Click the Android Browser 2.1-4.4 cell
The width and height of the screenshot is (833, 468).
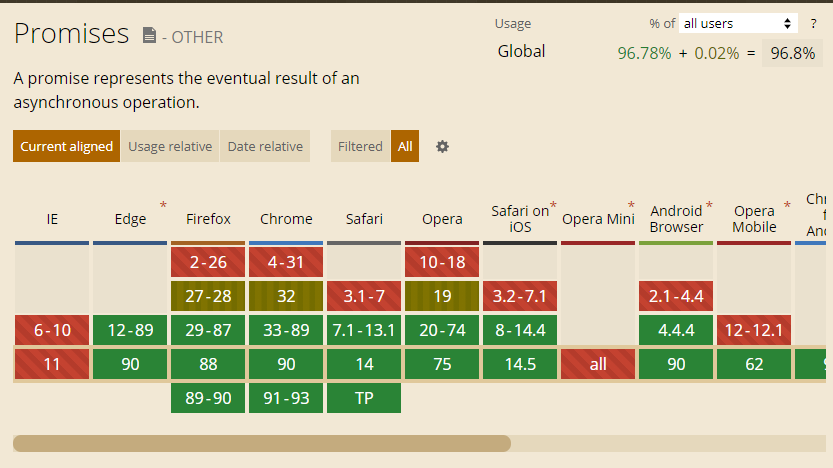click(x=676, y=296)
